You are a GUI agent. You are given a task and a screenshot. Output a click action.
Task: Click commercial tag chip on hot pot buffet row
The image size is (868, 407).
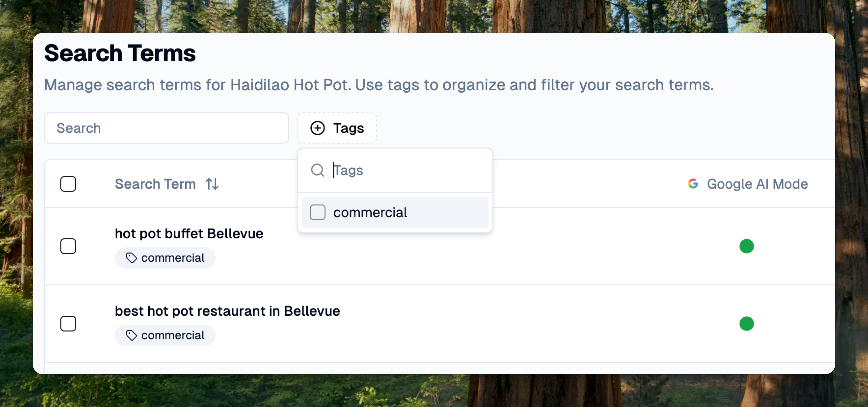165,258
